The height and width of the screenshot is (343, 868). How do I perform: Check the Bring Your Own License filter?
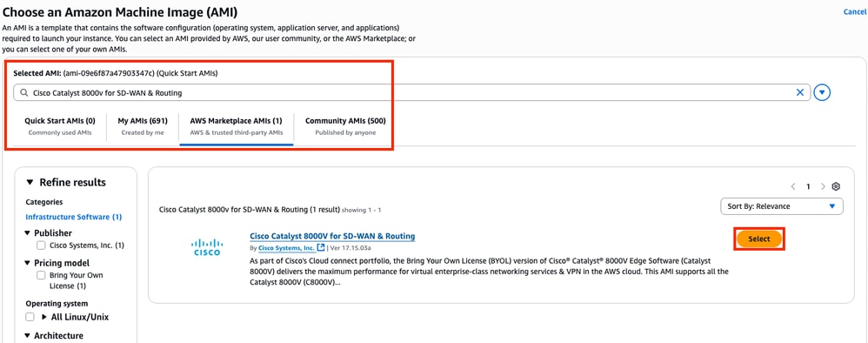(40, 275)
